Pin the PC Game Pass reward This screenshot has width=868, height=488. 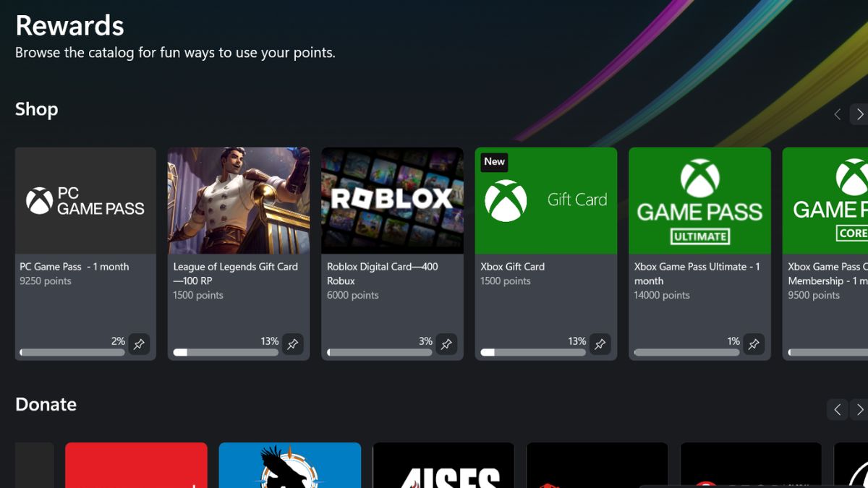(139, 345)
